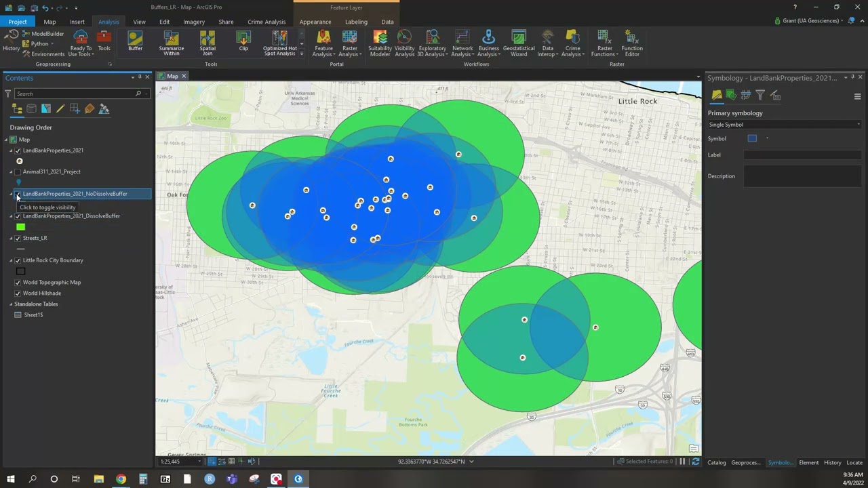This screenshot has width=868, height=488.
Task: Pause map drawing
Action: 682,462
